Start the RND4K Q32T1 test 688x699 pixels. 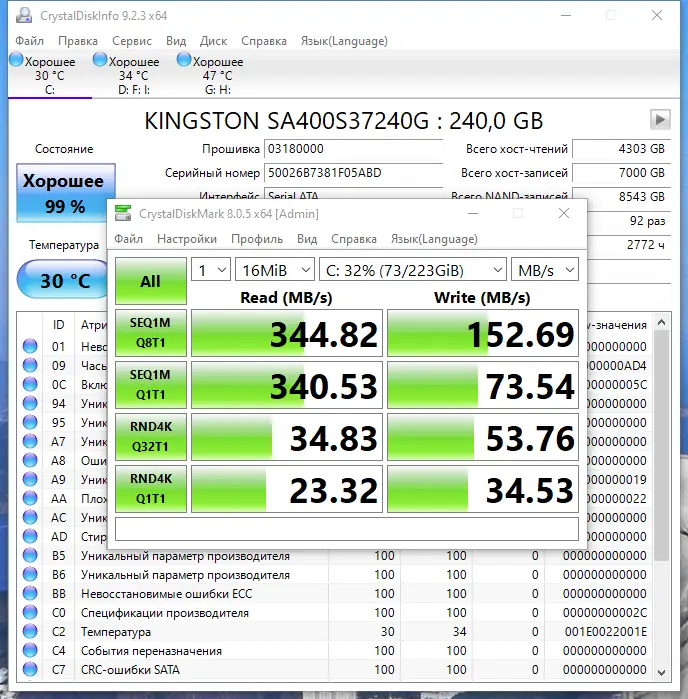tap(151, 437)
